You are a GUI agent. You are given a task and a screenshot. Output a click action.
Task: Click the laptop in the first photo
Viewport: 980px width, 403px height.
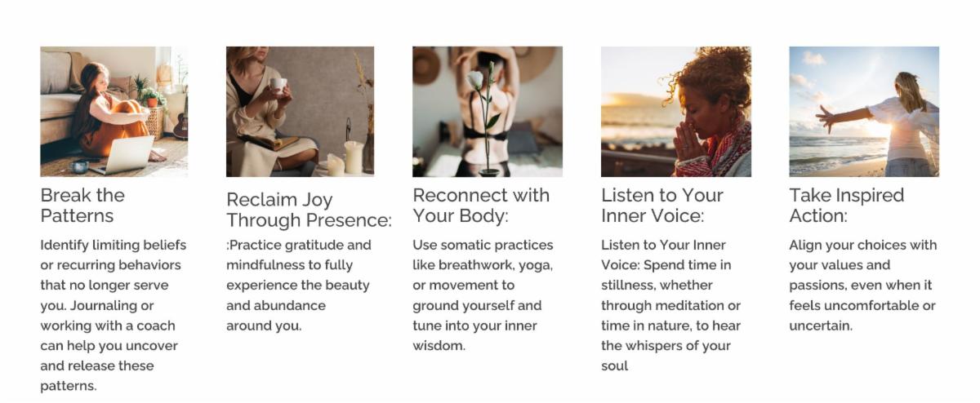tap(122, 155)
